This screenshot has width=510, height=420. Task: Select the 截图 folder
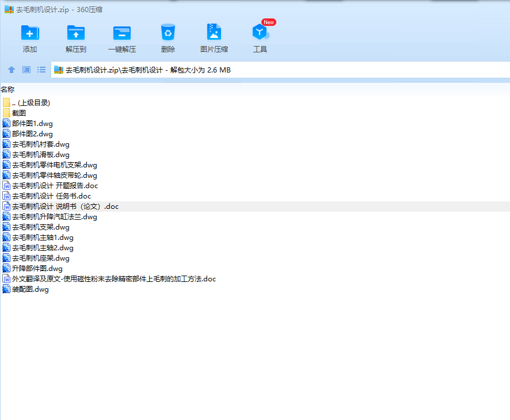[19, 113]
